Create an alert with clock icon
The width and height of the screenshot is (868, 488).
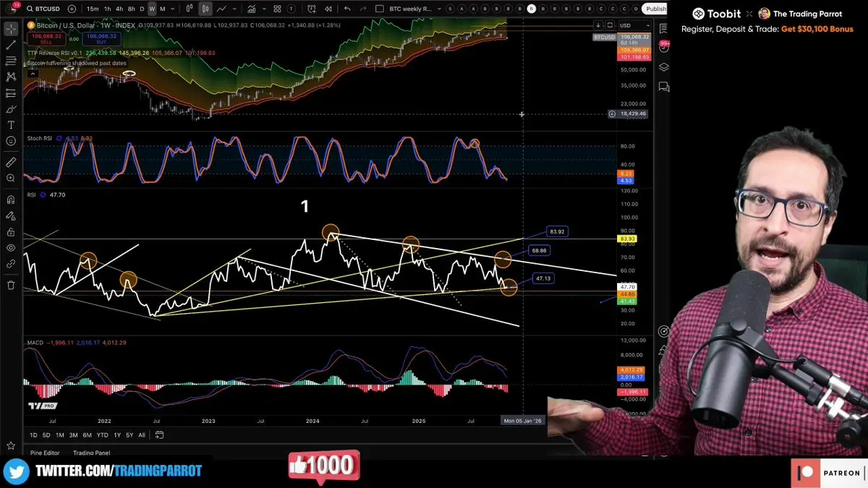[x=311, y=9]
